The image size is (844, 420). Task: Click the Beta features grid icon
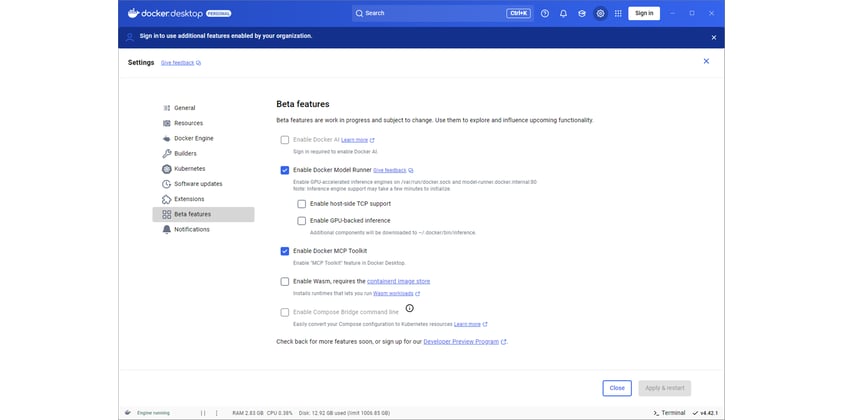coord(167,214)
